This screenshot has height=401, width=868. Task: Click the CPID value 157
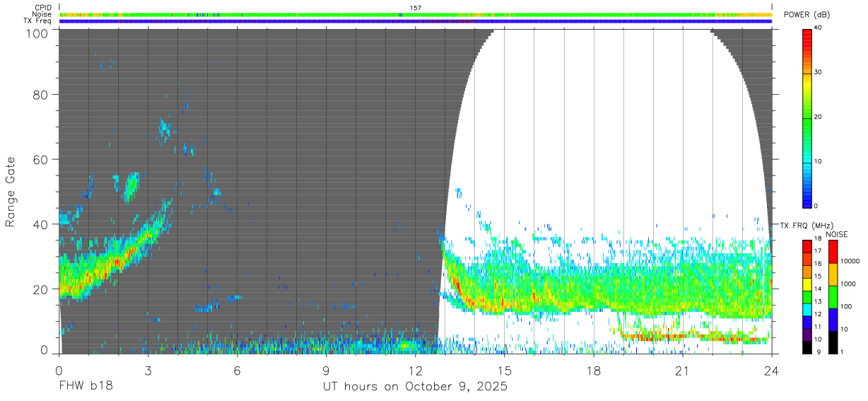pyautogui.click(x=416, y=8)
